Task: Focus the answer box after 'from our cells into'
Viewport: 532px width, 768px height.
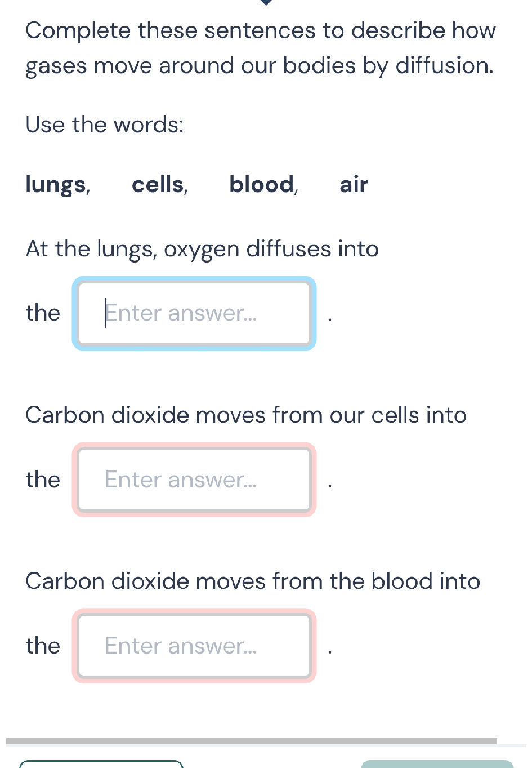Action: [x=194, y=480]
